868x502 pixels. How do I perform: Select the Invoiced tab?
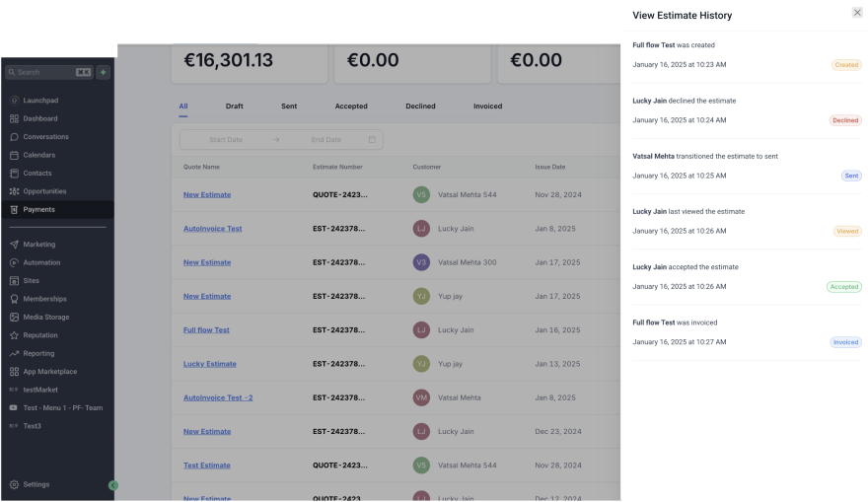click(x=487, y=107)
